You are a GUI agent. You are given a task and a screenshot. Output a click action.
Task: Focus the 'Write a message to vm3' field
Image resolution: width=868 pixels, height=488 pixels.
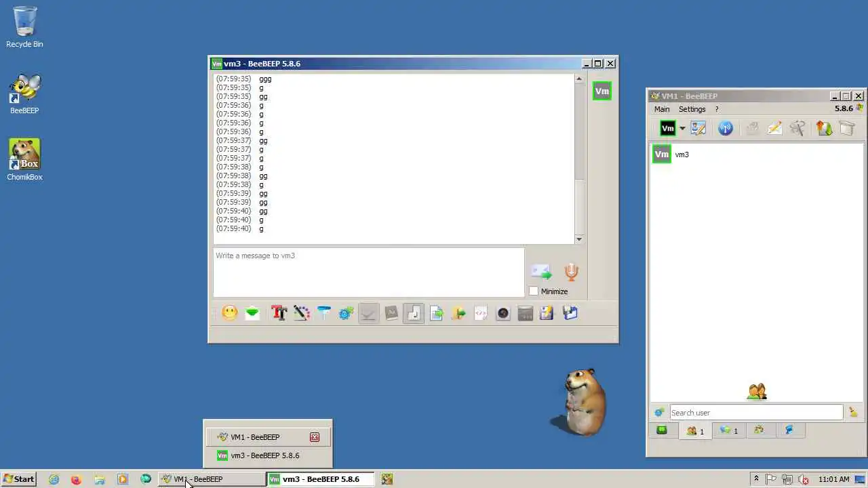pos(369,272)
